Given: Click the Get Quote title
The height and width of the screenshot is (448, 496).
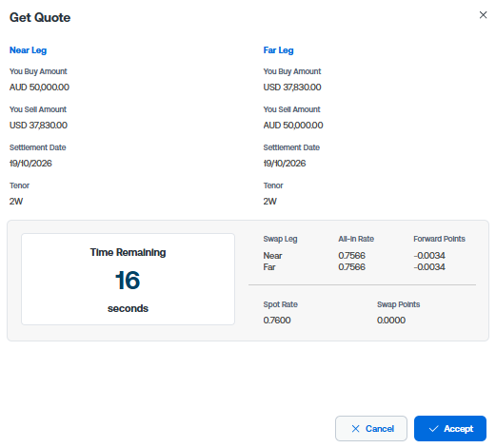Looking at the screenshot, I should 40,17.
